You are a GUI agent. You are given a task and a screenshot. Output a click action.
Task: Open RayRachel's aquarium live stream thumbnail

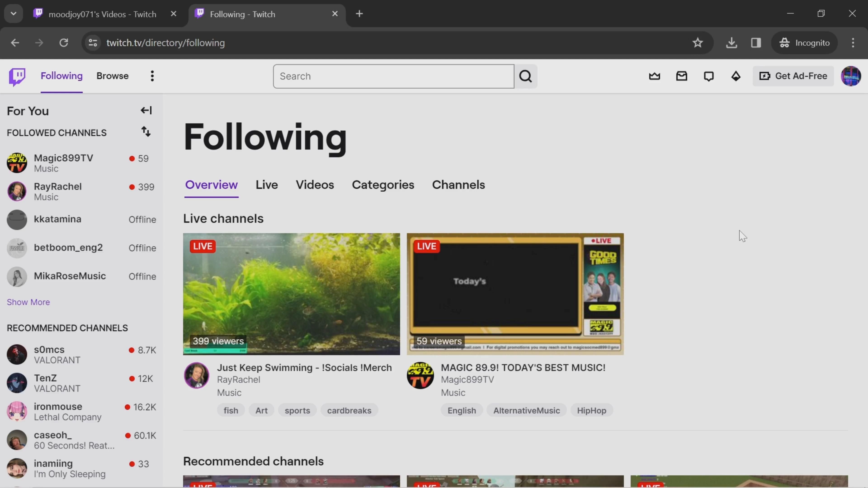point(291,294)
